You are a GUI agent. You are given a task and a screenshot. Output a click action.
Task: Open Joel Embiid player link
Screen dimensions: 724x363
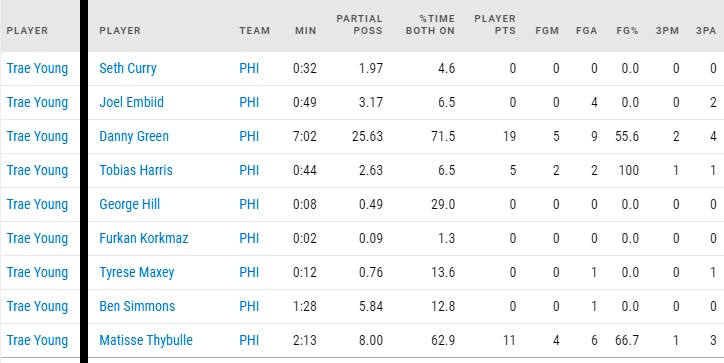pos(132,102)
